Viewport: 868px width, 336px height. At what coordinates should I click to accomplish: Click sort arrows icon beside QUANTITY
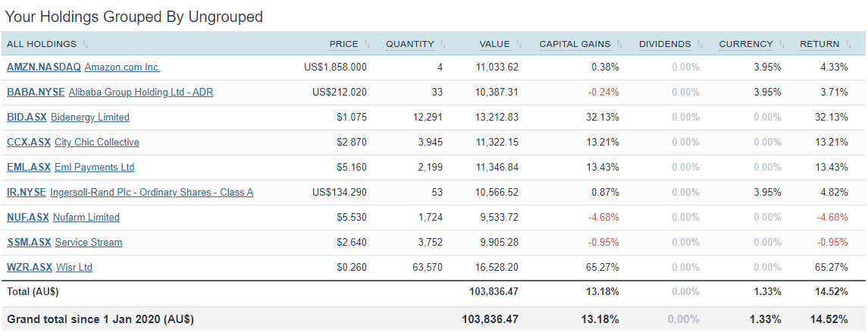443,44
